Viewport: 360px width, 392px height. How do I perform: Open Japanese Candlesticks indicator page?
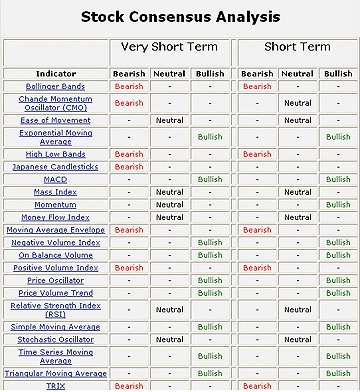[x=55, y=167]
